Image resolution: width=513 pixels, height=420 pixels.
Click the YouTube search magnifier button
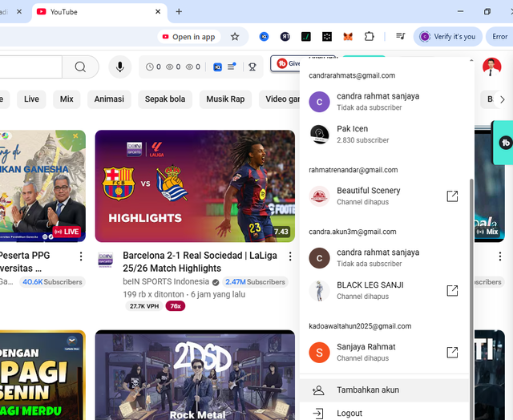(80, 67)
